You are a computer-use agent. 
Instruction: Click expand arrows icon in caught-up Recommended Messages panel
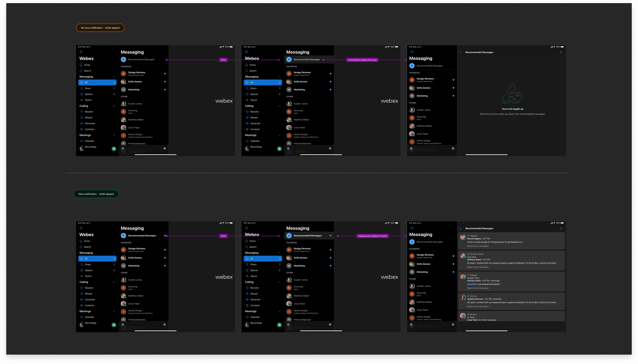coord(460,52)
